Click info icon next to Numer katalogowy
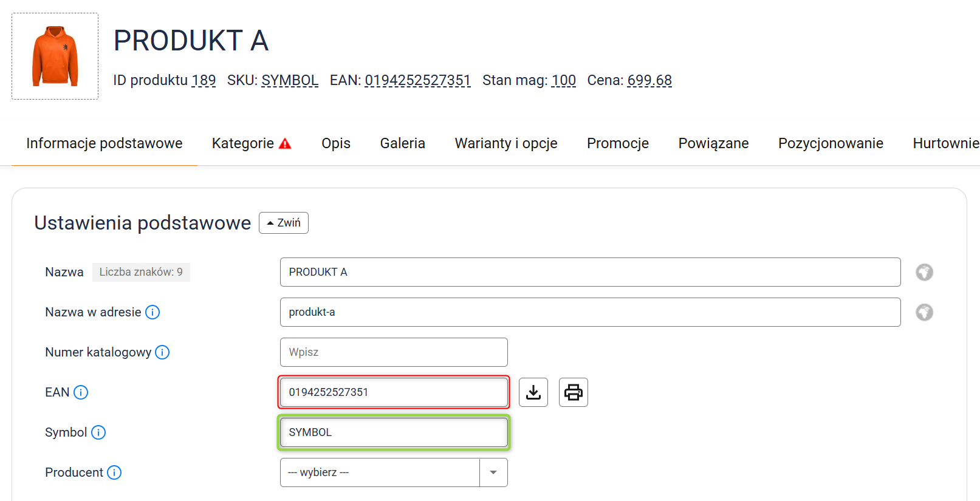Screen dimensions: 980x501 (x=162, y=352)
